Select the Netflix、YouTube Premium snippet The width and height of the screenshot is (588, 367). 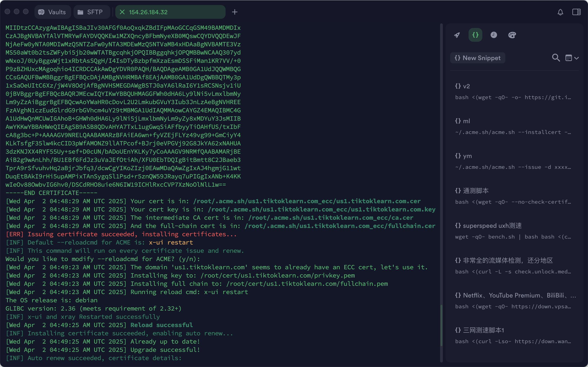click(x=513, y=301)
